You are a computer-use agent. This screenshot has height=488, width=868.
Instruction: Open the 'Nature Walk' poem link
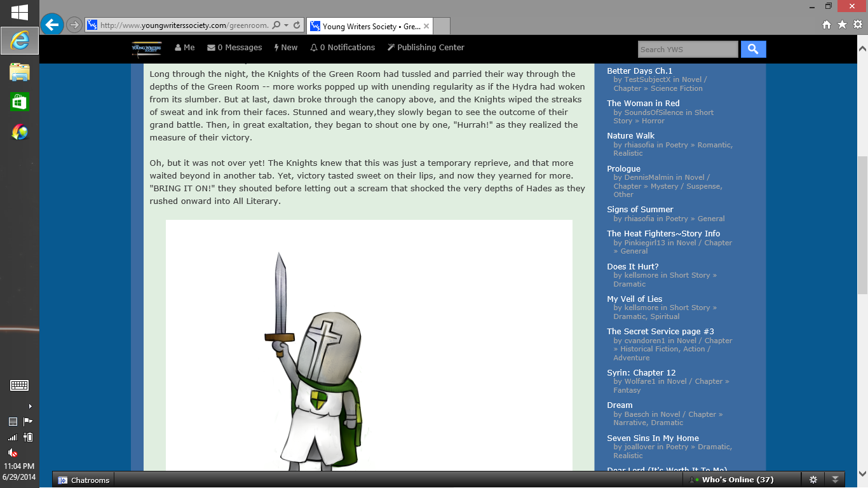pos(630,135)
